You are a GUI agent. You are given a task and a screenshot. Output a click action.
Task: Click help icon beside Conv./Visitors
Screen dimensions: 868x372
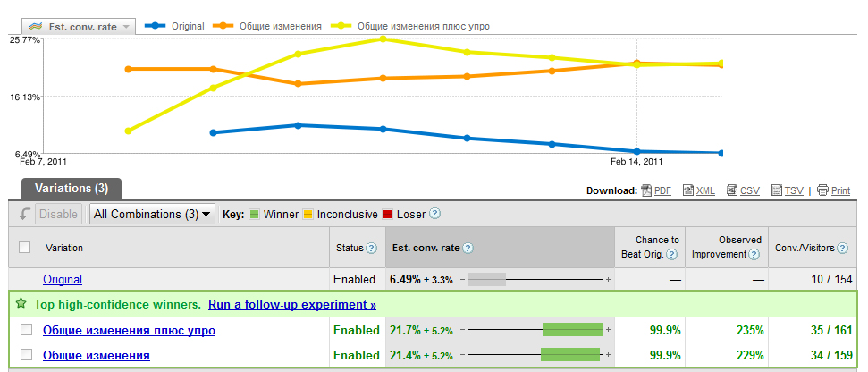pos(843,248)
